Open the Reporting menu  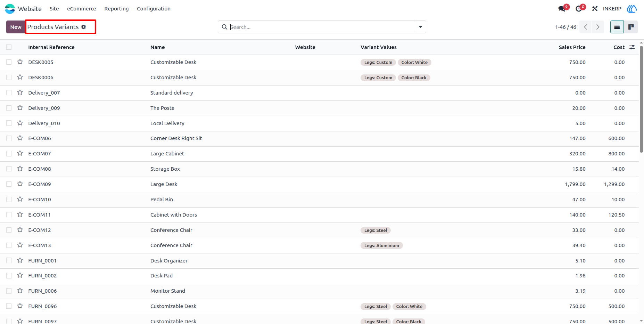[116, 9]
